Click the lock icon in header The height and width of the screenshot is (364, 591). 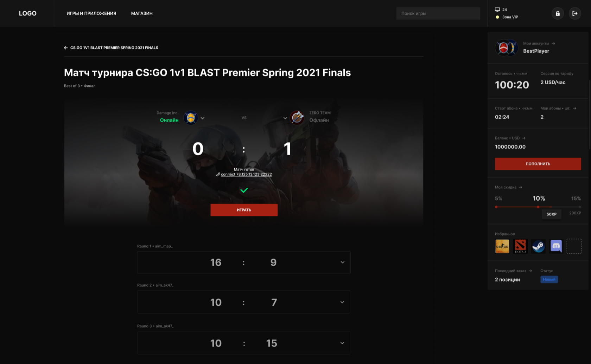558,13
